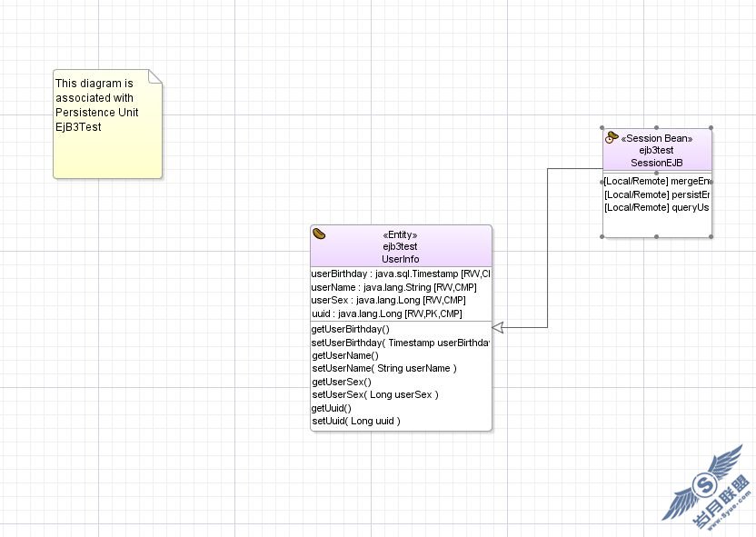Select the getUserSex() method
The image size is (756, 537).
[x=342, y=383]
